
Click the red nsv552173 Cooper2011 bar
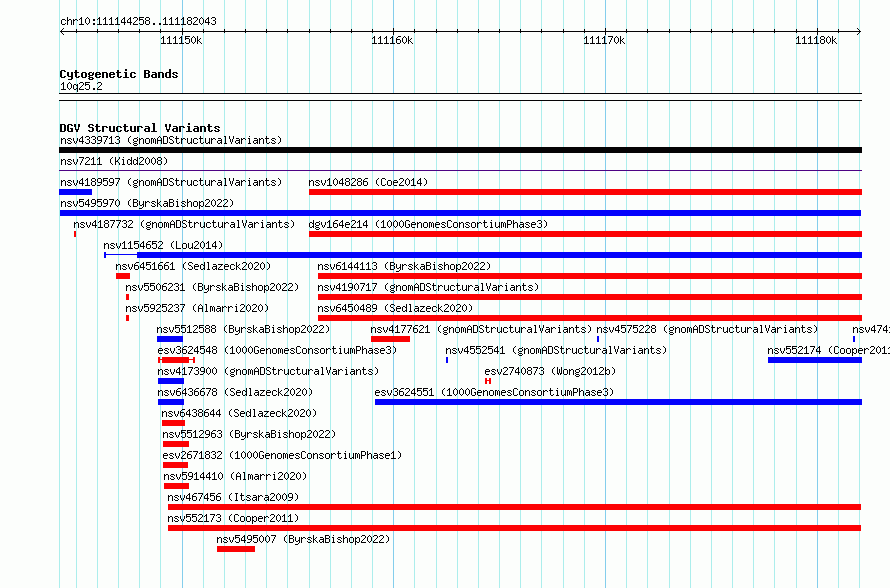pyautogui.click(x=514, y=528)
